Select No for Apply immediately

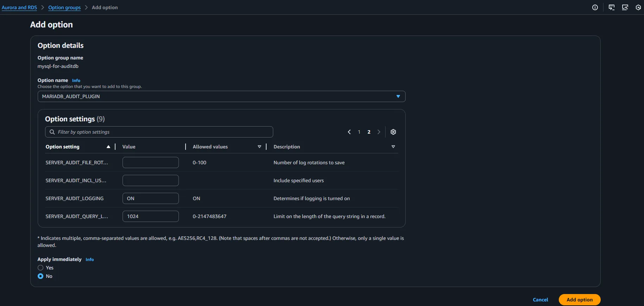click(x=40, y=276)
